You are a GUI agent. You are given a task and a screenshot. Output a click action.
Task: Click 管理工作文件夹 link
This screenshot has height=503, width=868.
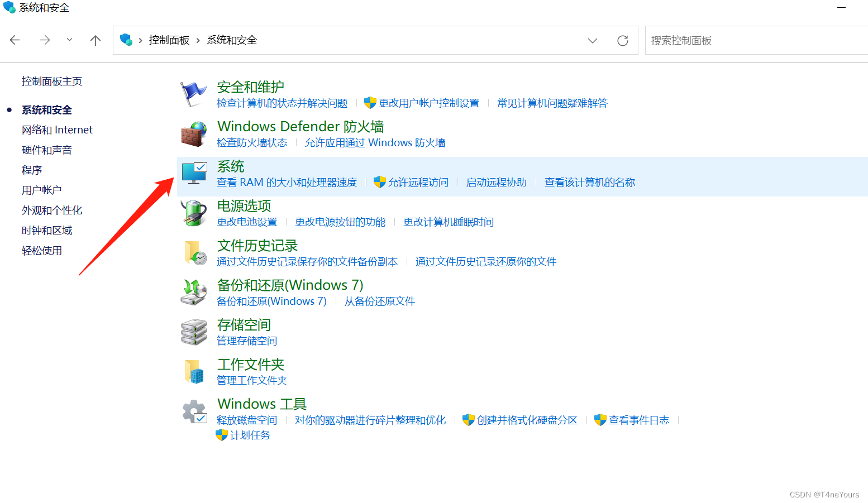tap(252, 381)
